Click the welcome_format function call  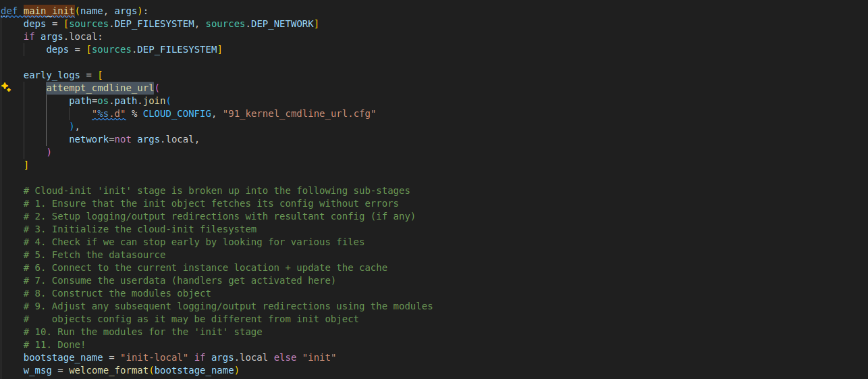(x=109, y=370)
